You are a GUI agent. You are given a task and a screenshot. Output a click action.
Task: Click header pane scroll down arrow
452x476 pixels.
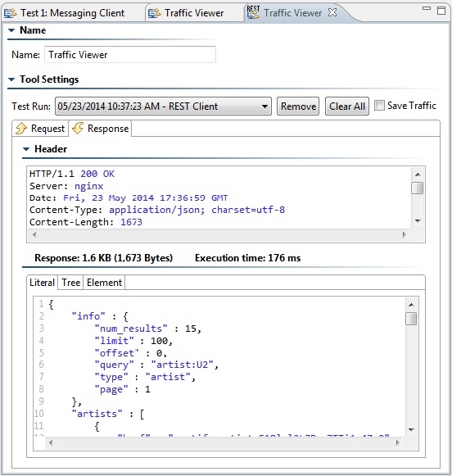pos(418,221)
